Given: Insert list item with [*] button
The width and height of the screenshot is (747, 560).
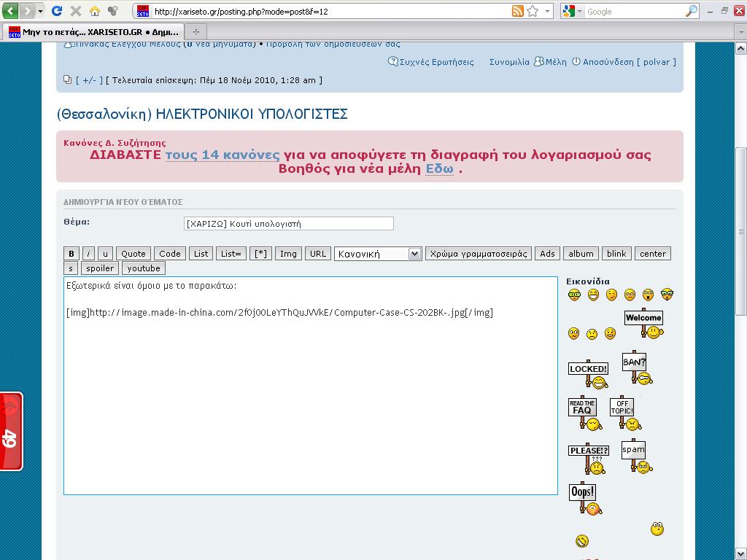Looking at the screenshot, I should pyautogui.click(x=260, y=254).
